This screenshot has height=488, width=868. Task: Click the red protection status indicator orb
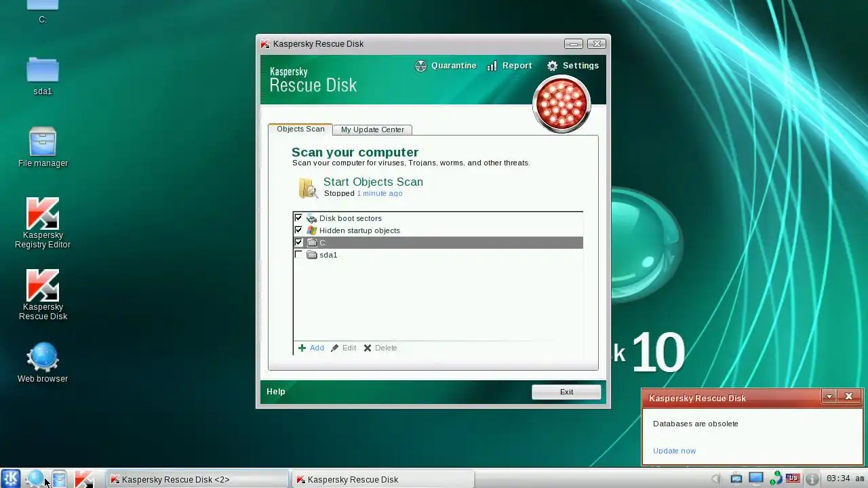pos(561,104)
